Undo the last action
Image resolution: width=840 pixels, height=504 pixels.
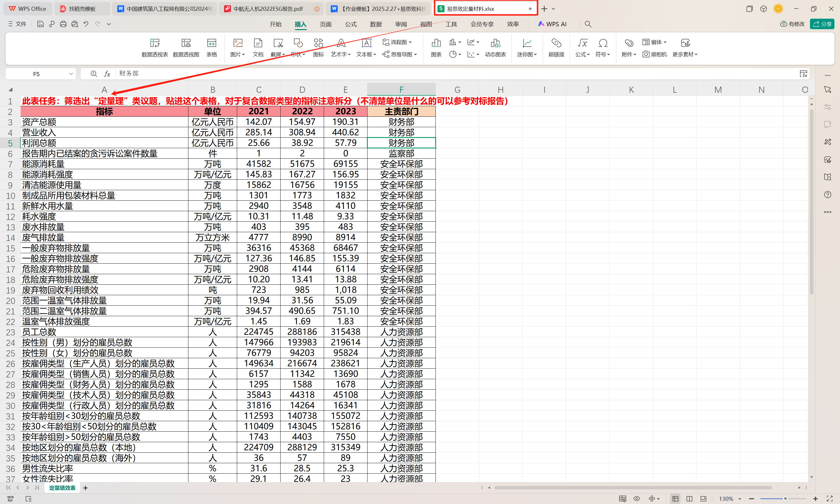pyautogui.click(x=86, y=24)
